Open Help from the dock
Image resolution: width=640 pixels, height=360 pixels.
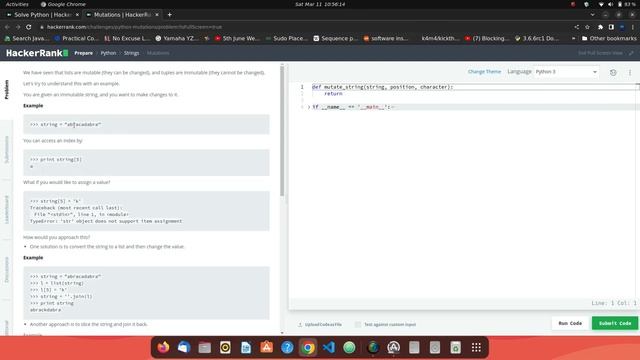[287, 347]
